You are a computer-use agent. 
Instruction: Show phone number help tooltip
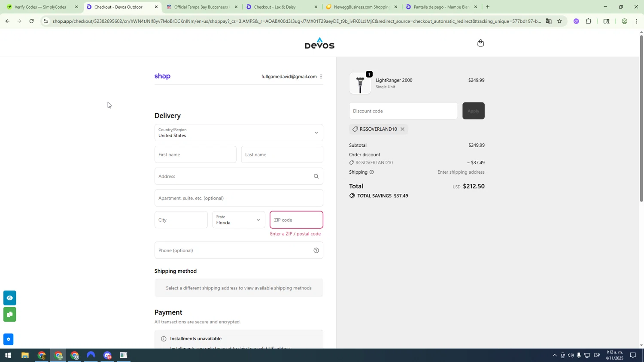[316, 250]
